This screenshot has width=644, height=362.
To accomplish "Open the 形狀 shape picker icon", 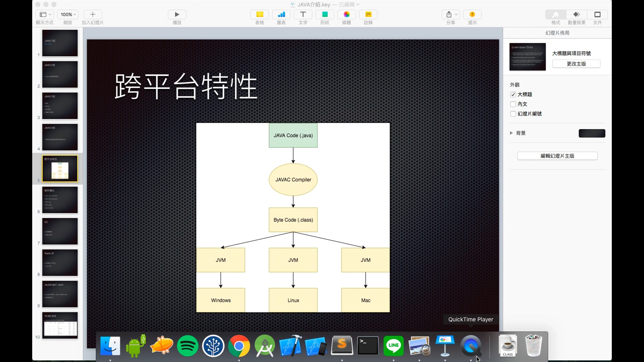I will [x=324, y=14].
